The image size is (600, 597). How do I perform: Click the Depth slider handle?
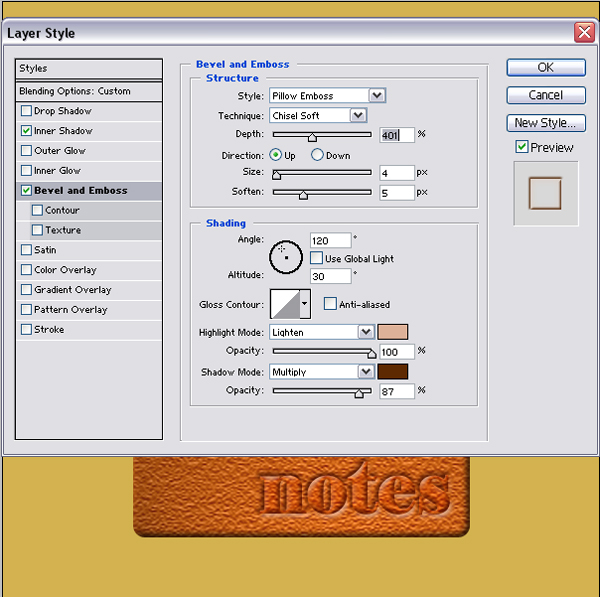[312, 137]
